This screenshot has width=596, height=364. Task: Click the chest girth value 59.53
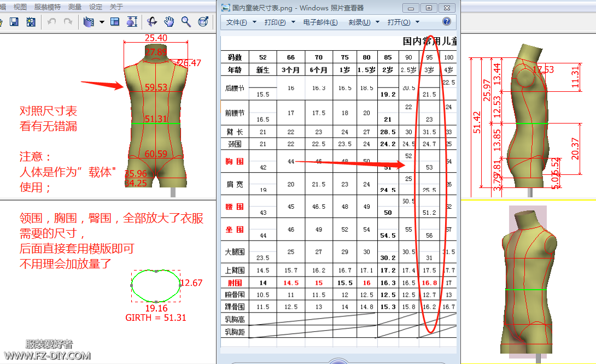[156, 87]
